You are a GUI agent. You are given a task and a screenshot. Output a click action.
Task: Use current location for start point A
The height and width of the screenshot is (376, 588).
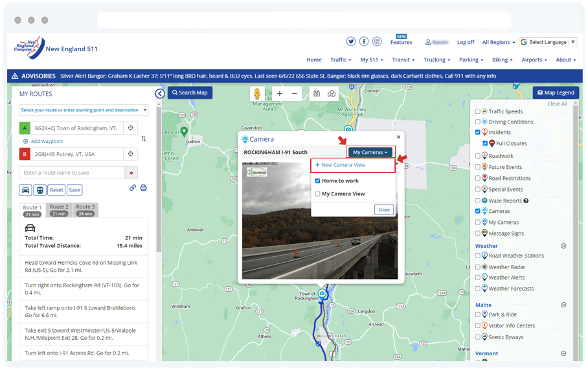coord(131,128)
